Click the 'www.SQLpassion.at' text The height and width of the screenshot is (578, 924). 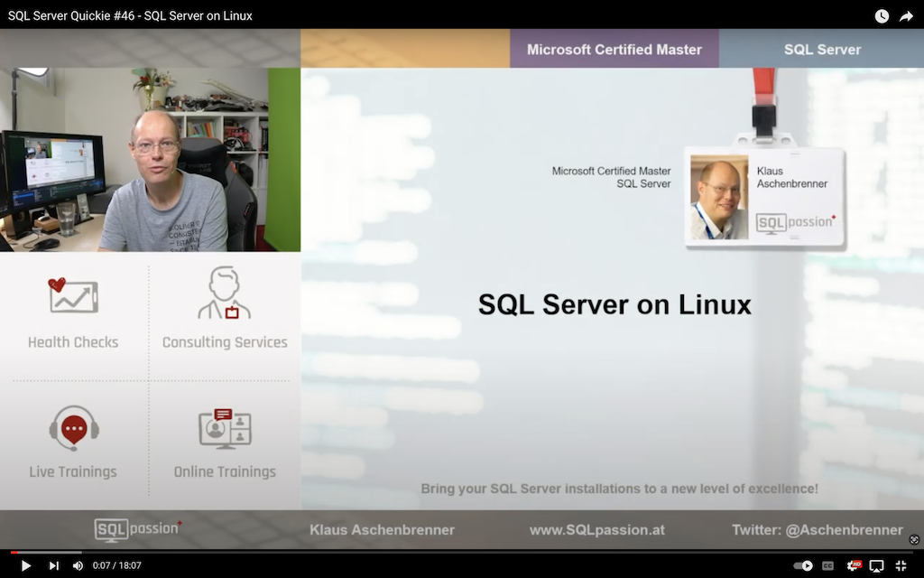click(597, 529)
